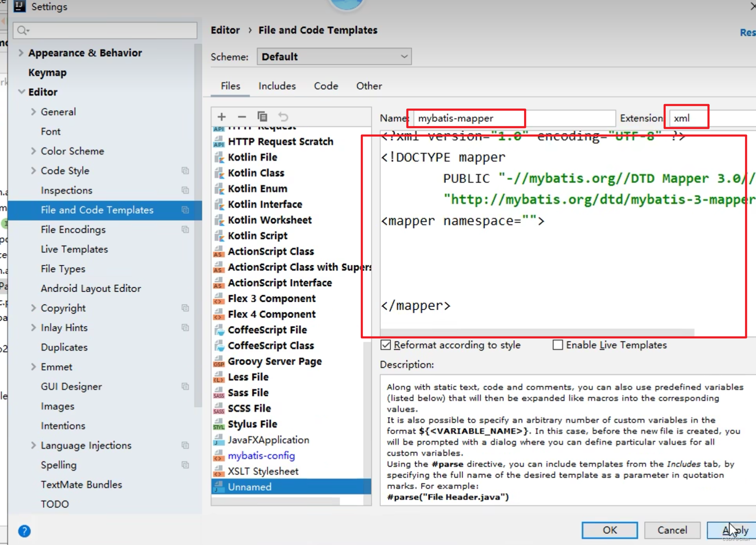756x545 pixels.
Task: Switch to the Includes tab
Action: coord(277,86)
